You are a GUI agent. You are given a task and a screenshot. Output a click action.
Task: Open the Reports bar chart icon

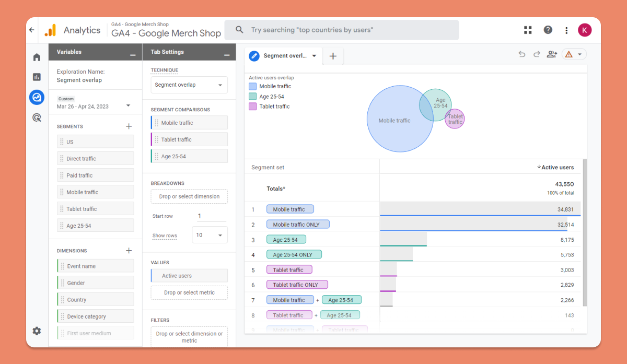(37, 77)
